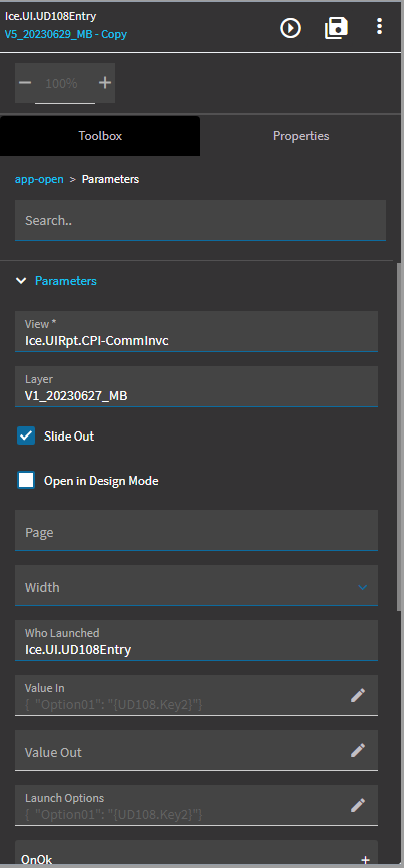
Task: Enable Open in Design Mode checkbox
Action: pyautogui.click(x=26, y=480)
